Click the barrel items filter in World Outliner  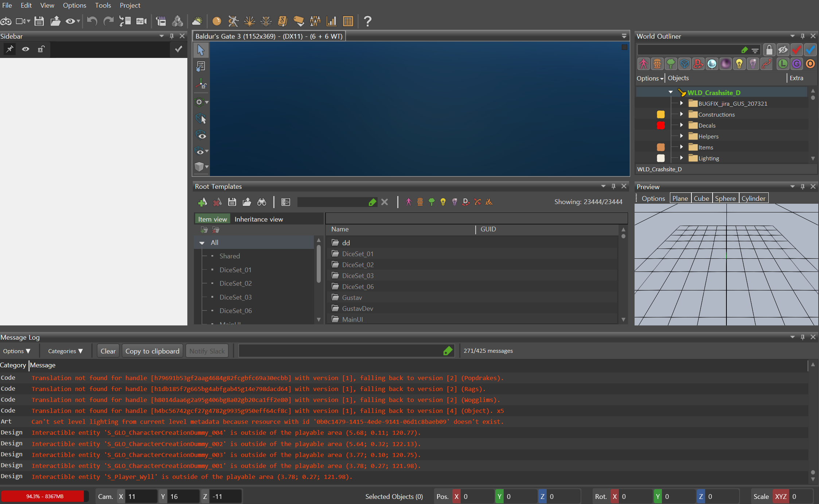click(657, 64)
